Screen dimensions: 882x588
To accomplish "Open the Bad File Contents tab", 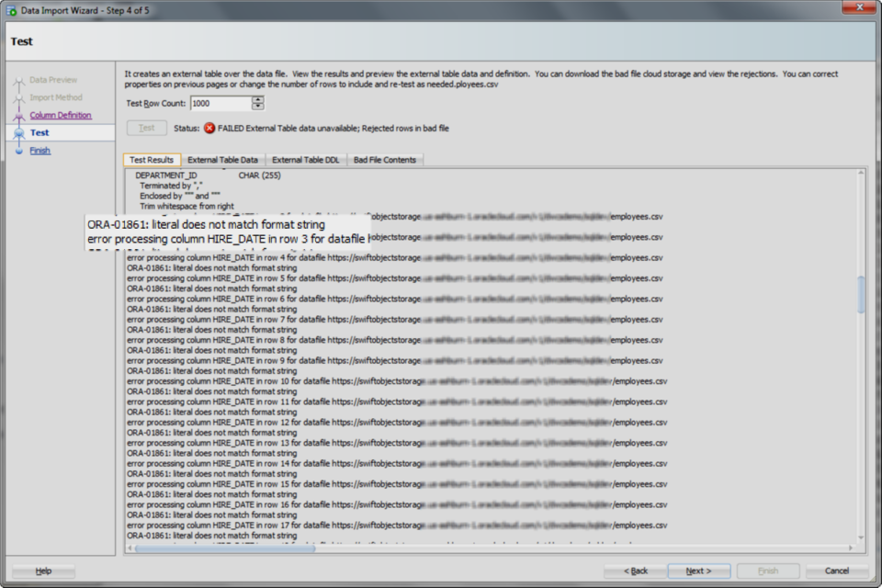I will coord(386,159).
